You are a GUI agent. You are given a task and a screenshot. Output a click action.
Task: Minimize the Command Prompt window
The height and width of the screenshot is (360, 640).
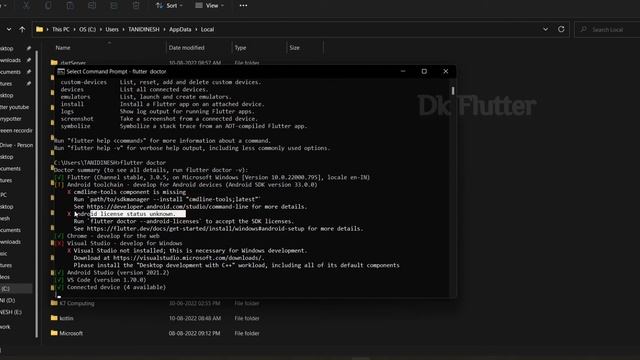click(403, 71)
